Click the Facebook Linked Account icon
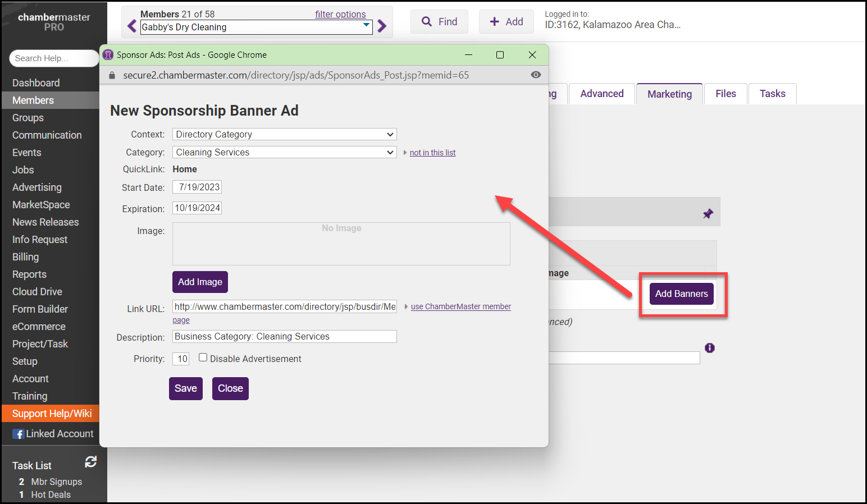Viewport: 867px width, 504px height. pyautogui.click(x=19, y=434)
